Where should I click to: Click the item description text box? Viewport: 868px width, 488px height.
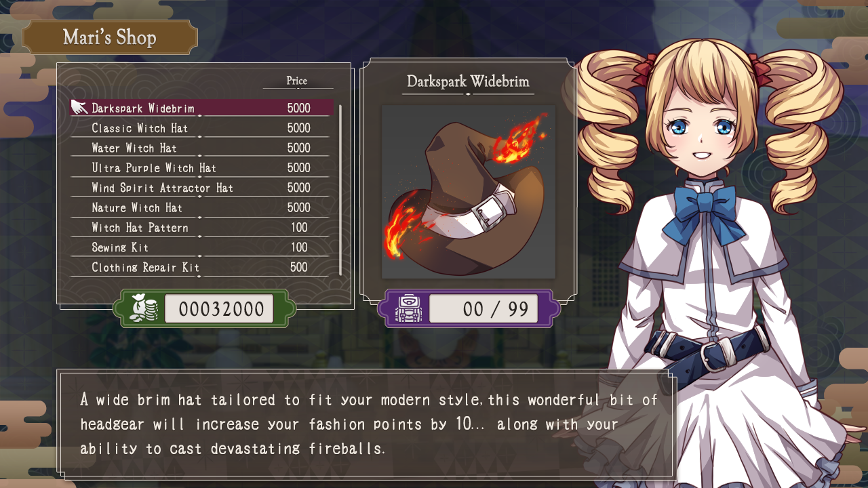coord(366,424)
